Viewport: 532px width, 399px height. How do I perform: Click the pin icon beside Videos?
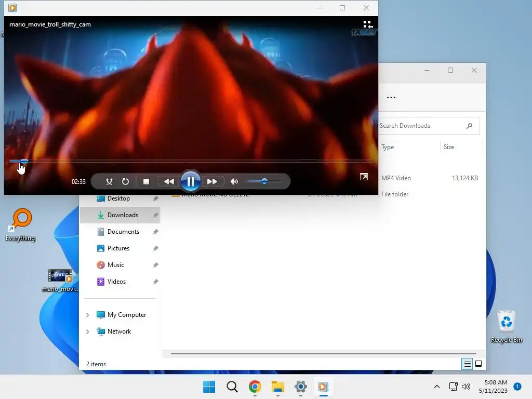pos(155,282)
